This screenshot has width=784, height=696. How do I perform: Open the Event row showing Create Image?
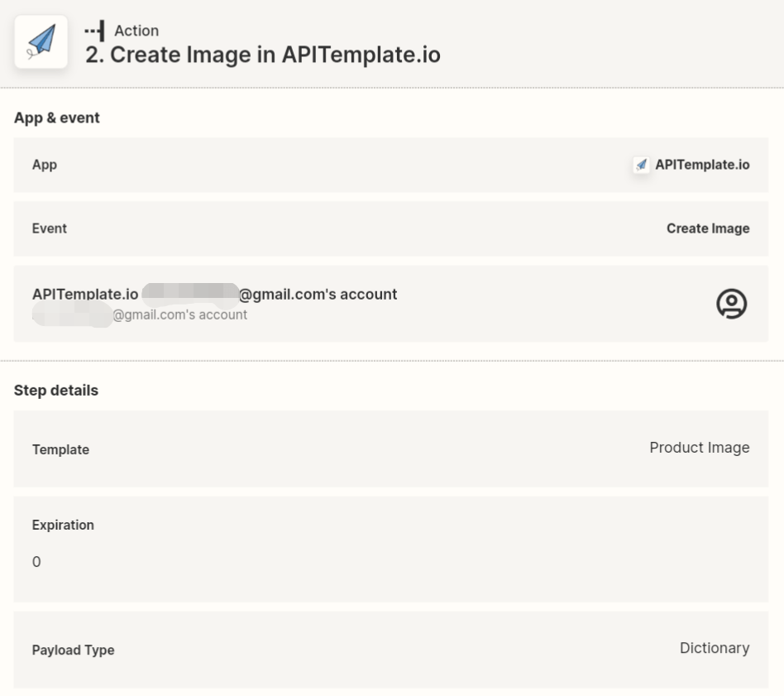click(392, 228)
